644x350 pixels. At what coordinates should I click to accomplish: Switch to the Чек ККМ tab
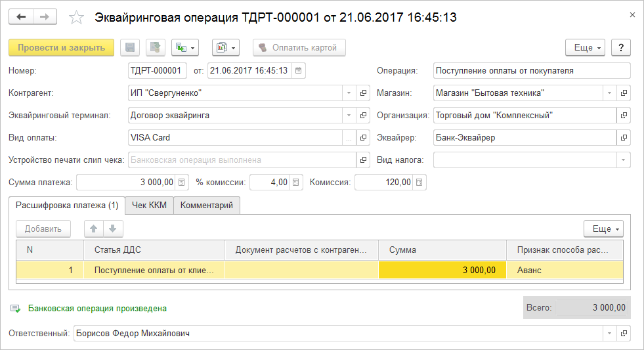point(149,206)
